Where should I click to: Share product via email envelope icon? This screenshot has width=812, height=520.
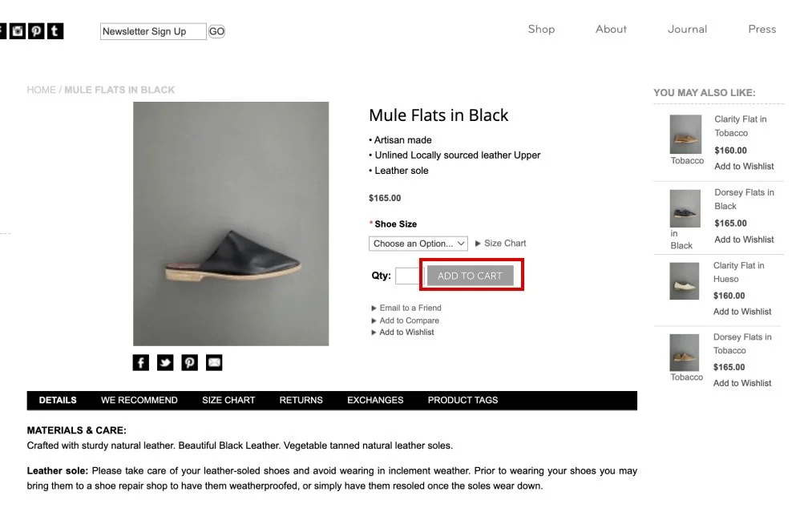click(x=214, y=363)
